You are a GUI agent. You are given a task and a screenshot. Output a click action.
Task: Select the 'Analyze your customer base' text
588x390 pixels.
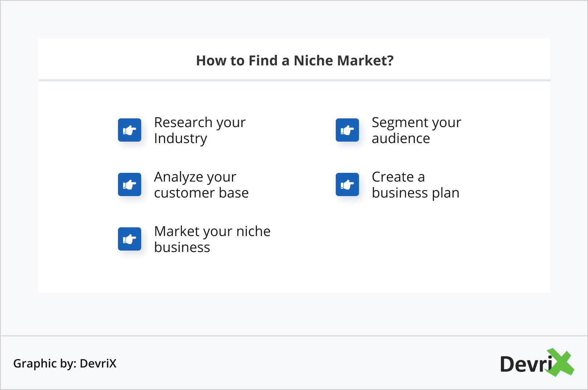pyautogui.click(x=201, y=185)
